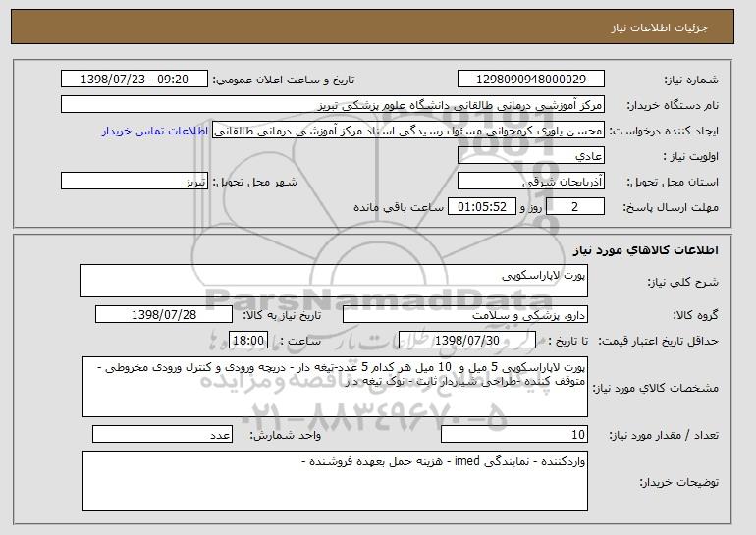Click the تاریخ نیاز به کالا label
Image resolution: width=756 pixels, height=535 pixels.
[x=282, y=316]
